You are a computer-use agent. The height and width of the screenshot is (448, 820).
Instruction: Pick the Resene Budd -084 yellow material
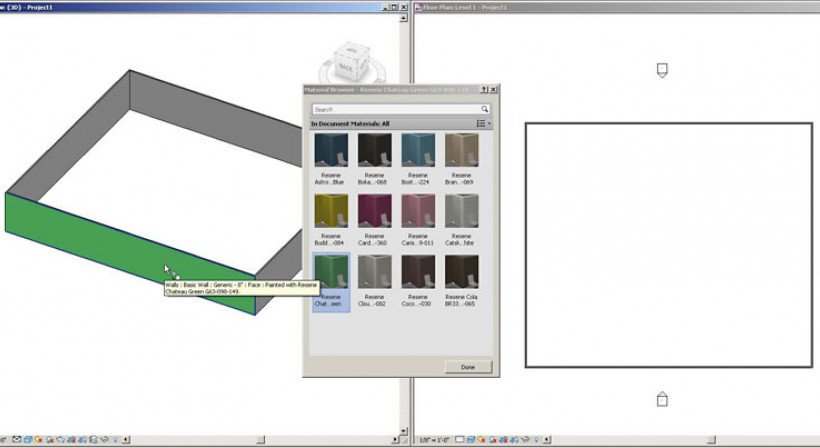(331, 220)
